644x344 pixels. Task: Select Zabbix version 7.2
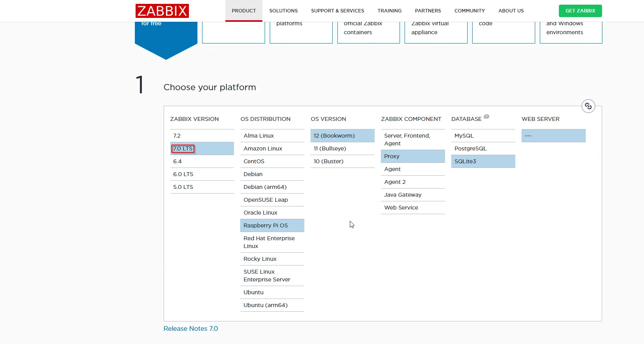click(x=202, y=136)
